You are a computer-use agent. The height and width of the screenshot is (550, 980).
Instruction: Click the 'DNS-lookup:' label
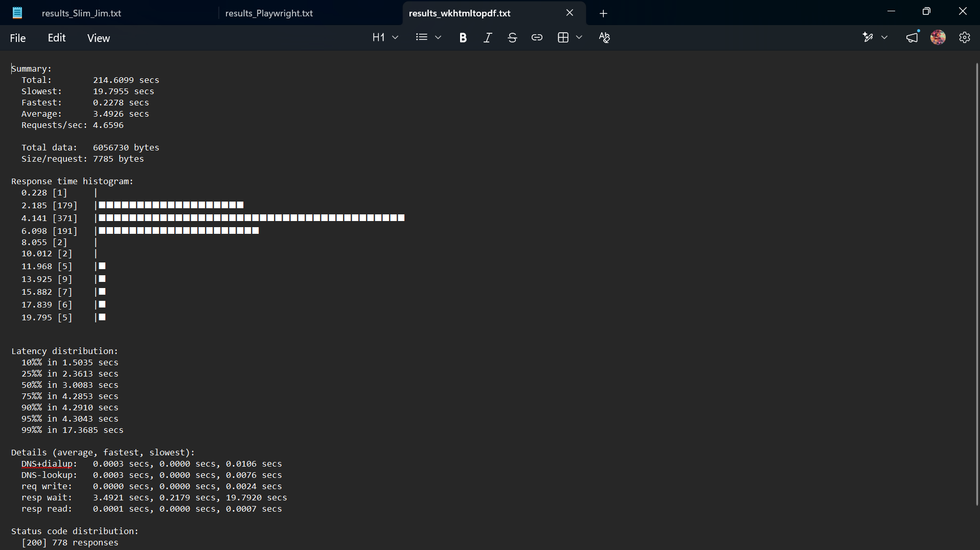(49, 475)
